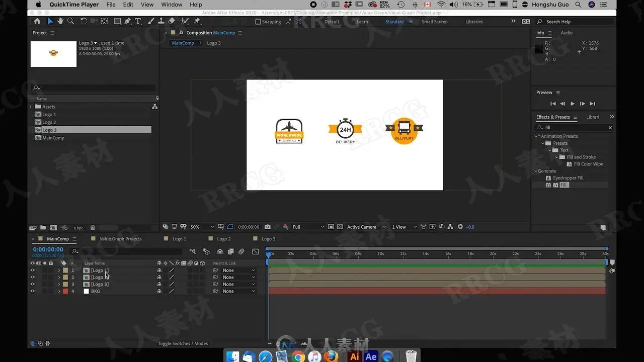Create new folder in Project panel
This screenshot has height=362, width=644.
point(43,228)
